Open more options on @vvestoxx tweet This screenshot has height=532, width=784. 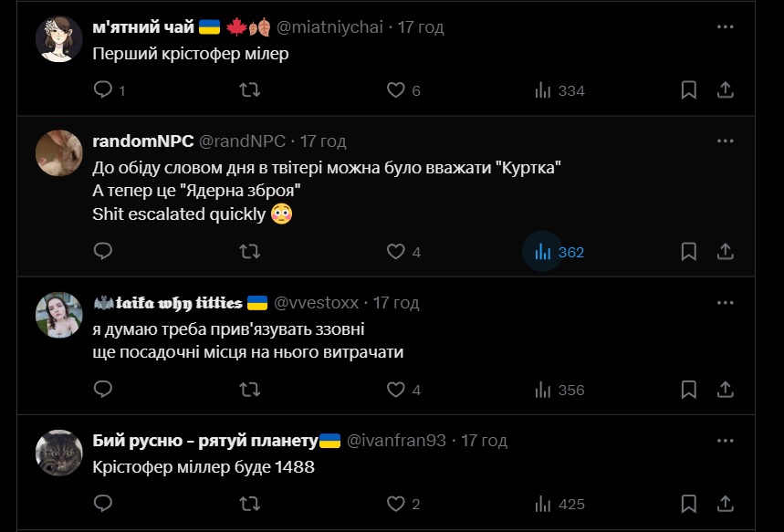click(x=726, y=302)
